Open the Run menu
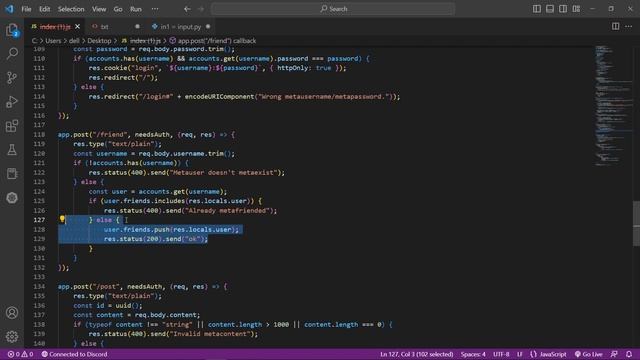Image resolution: width=640 pixels, height=360 pixels. click(136, 9)
